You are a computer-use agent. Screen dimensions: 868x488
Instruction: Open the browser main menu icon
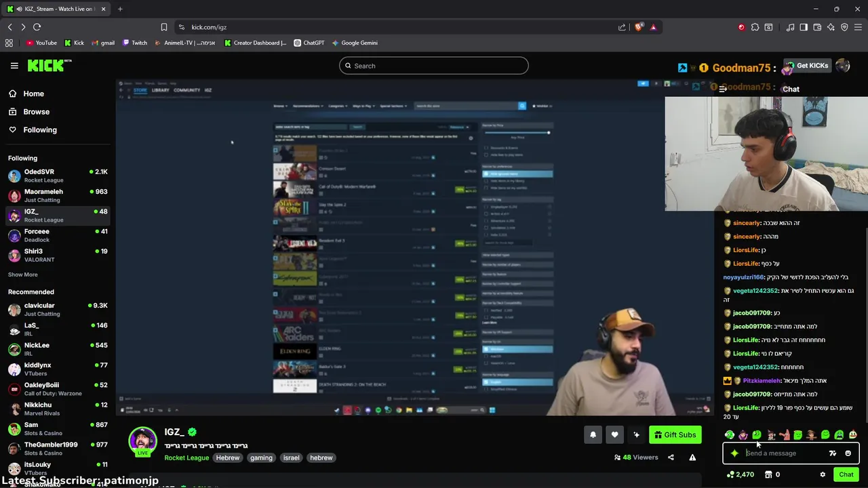(858, 27)
